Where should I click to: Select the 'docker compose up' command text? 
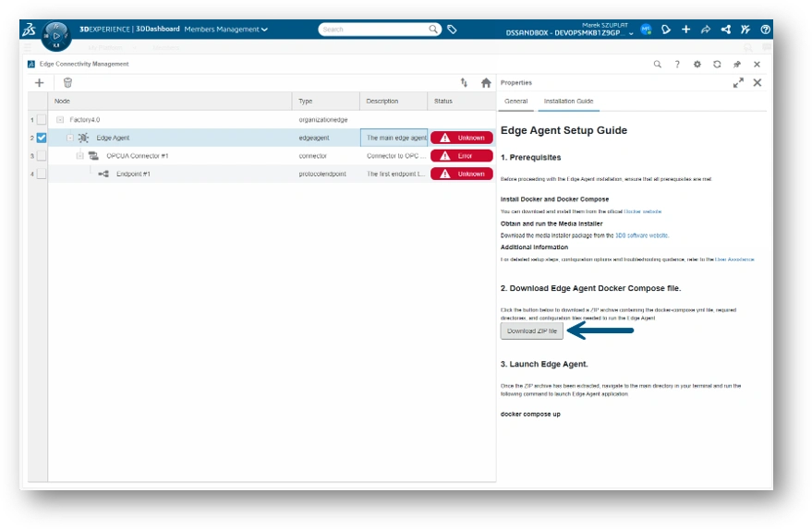click(530, 415)
